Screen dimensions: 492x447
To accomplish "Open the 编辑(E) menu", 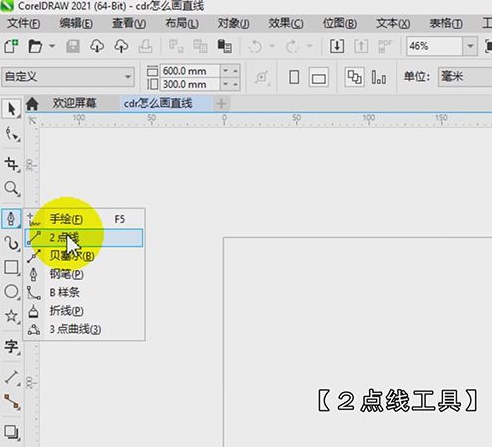I will [x=76, y=23].
